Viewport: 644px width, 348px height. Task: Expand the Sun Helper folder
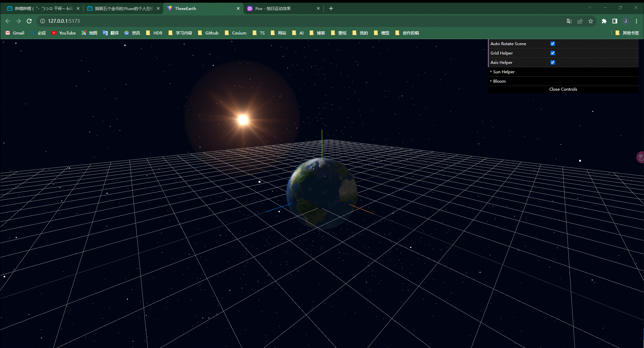(x=563, y=72)
